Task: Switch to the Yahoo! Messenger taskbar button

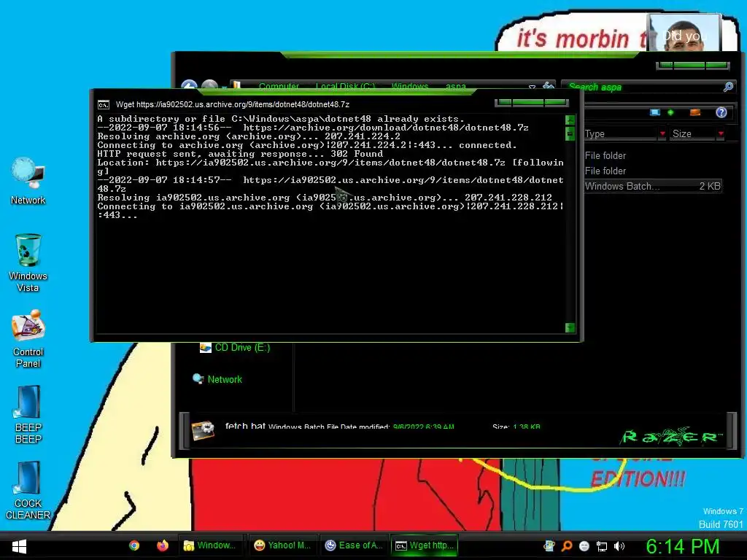Action: pyautogui.click(x=282, y=545)
